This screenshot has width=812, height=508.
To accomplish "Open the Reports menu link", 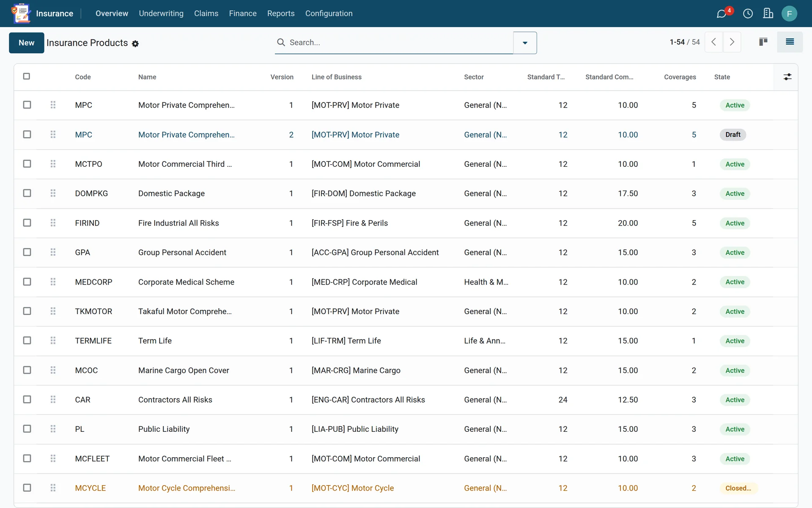I will [281, 14].
